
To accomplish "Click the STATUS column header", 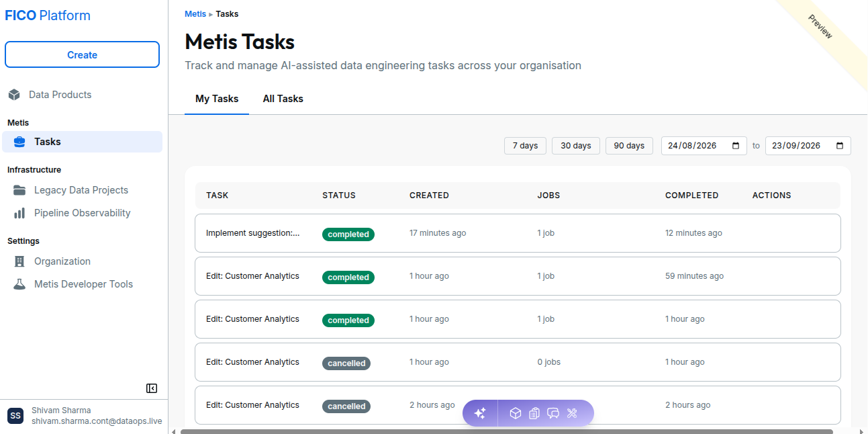I will click(x=339, y=196).
